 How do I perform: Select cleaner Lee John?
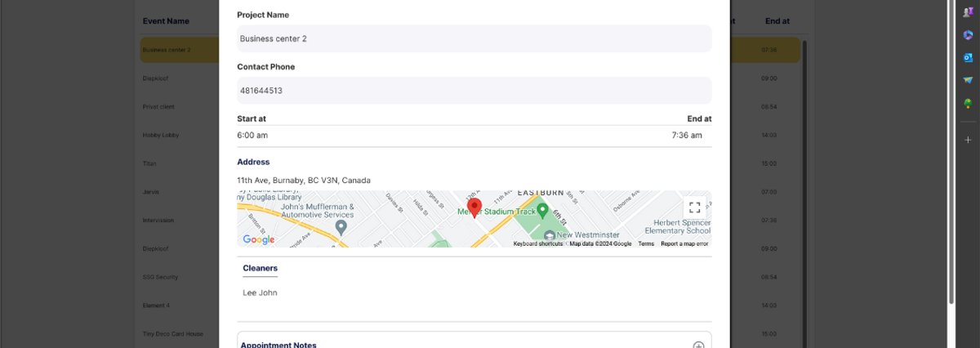[x=260, y=292]
